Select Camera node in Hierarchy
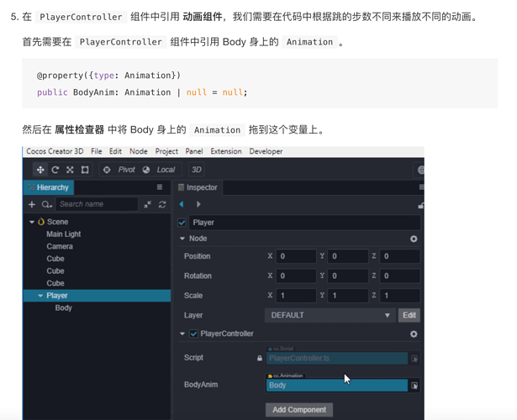The height and width of the screenshot is (420, 517). pyautogui.click(x=60, y=246)
